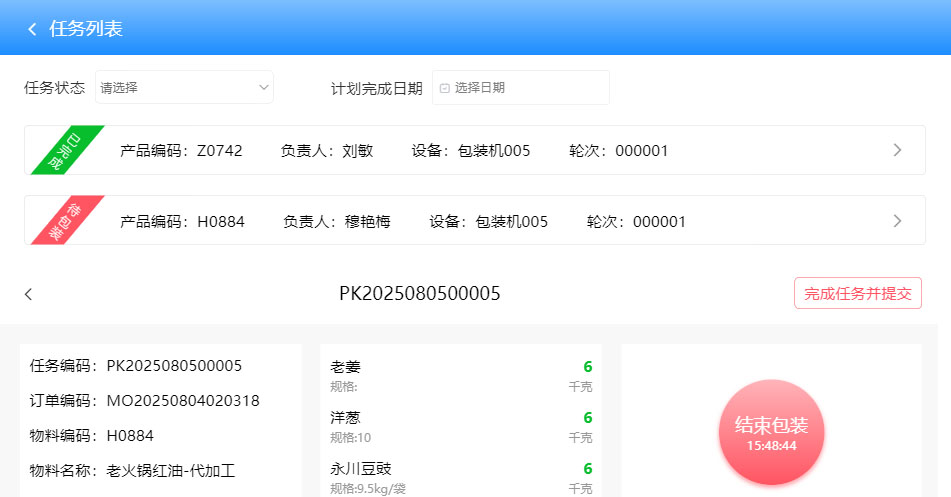Image resolution: width=951 pixels, height=497 pixels.
Task: Click the 物料名称 老火锅红油-代加工 text
Action: (x=132, y=470)
